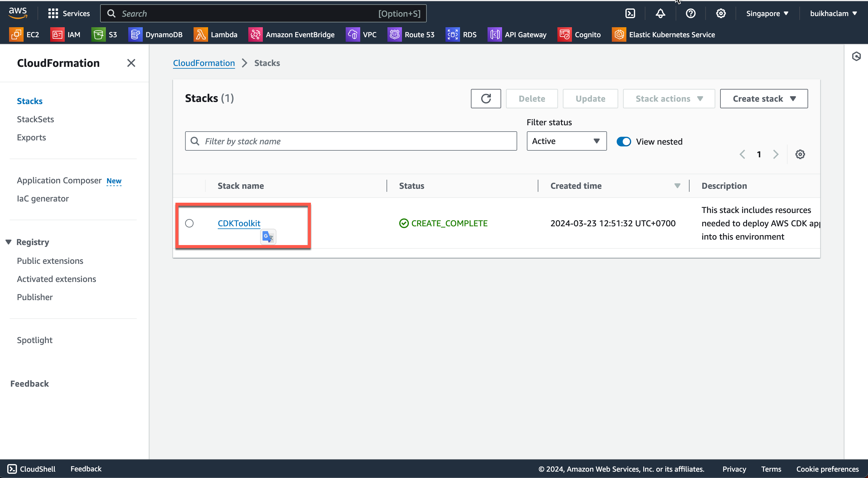The width and height of the screenshot is (868, 478).
Task: Open the S3 service shortcut icon
Action: pyautogui.click(x=98, y=34)
